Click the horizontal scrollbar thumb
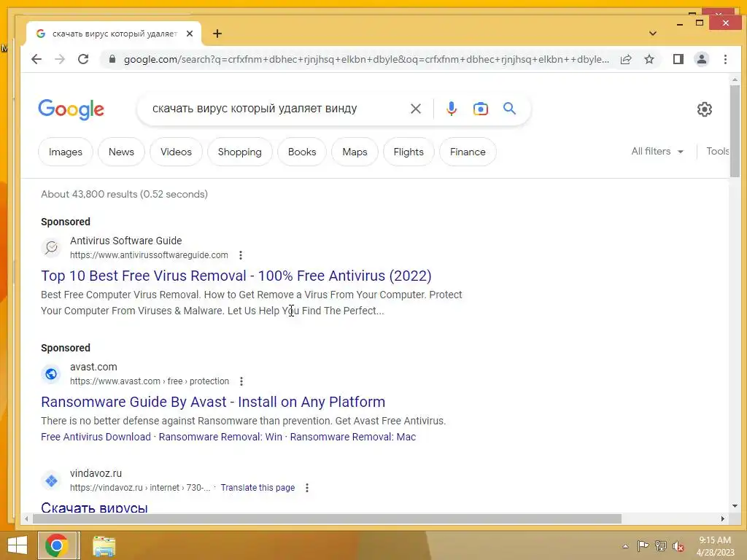This screenshot has width=747, height=560. [327, 518]
